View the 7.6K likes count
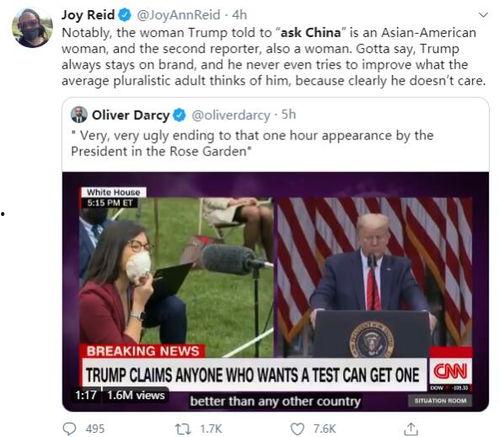Screen dimensions: 499x437 [x=324, y=429]
